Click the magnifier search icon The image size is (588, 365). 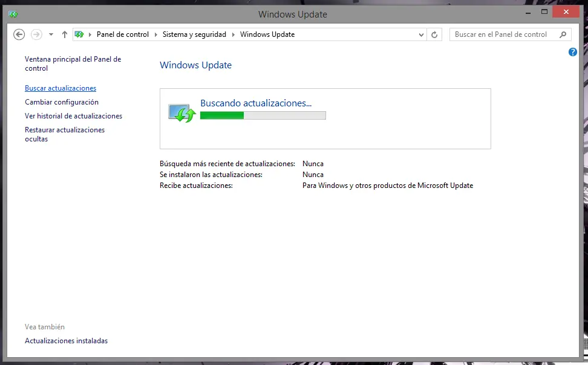tap(563, 34)
